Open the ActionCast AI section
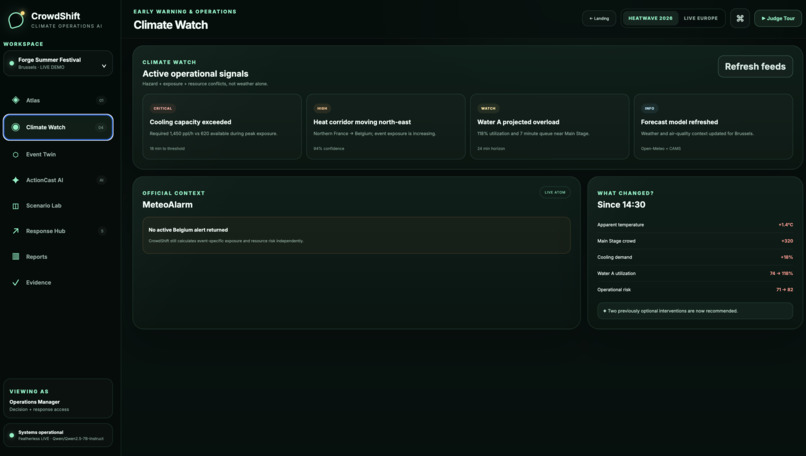 pos(58,180)
